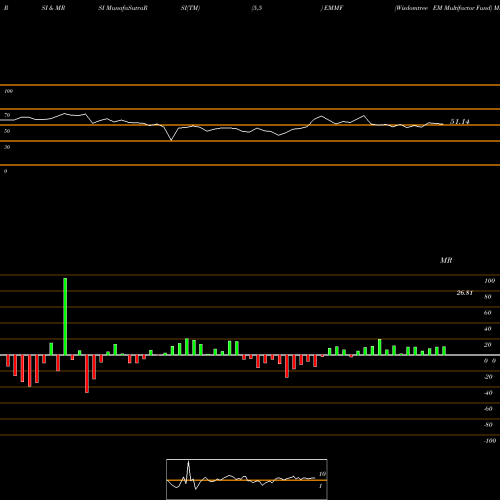Viewport: 500px width, 500px height.
Task: Click the sharp dip in the RSI line
Action: 171,139
